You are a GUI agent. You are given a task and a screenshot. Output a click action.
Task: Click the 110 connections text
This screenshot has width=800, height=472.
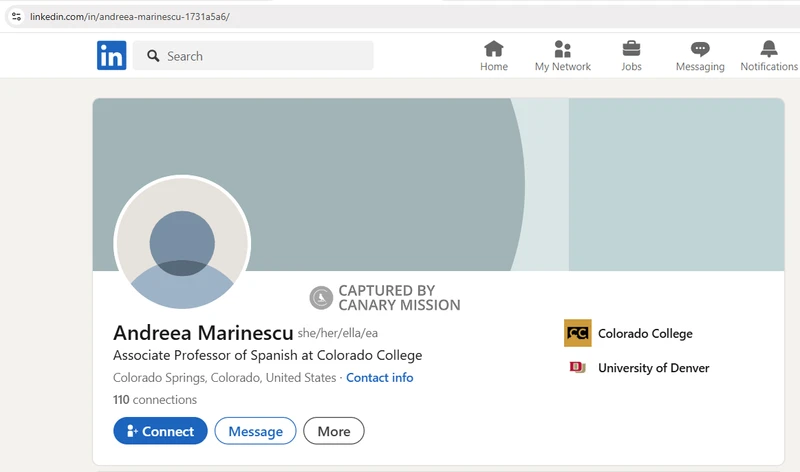coord(155,400)
